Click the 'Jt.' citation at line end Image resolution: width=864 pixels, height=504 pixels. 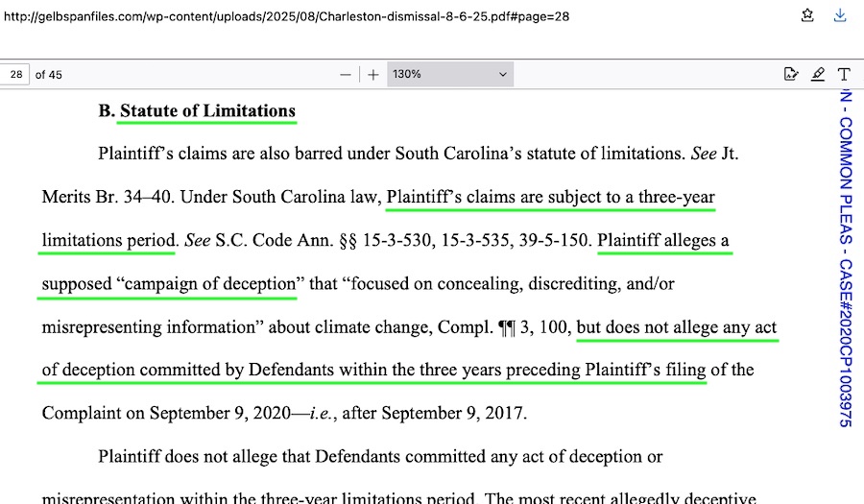click(x=729, y=154)
